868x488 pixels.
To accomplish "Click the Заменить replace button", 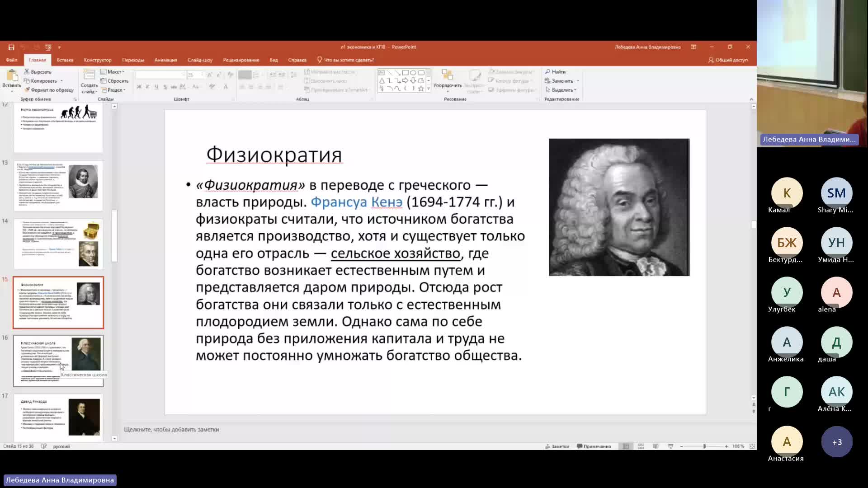I will 559,81.
